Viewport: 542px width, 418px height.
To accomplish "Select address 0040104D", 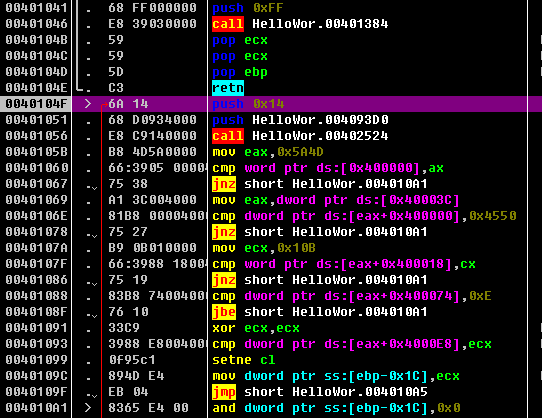I will coord(36,72).
